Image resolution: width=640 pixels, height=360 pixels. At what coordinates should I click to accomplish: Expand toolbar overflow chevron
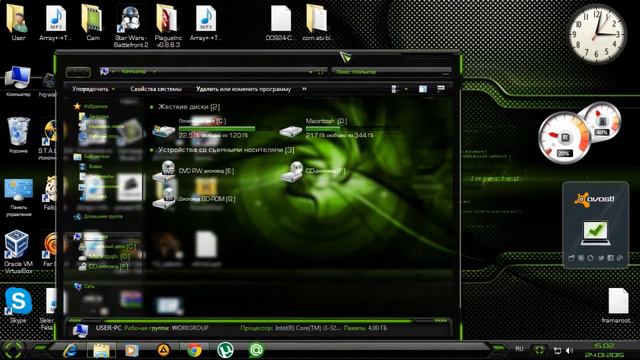(x=304, y=89)
